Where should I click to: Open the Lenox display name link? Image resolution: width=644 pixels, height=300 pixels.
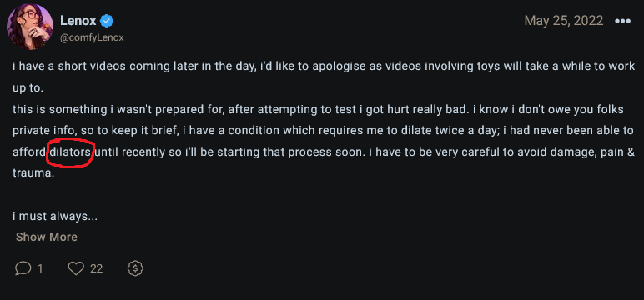click(78, 21)
